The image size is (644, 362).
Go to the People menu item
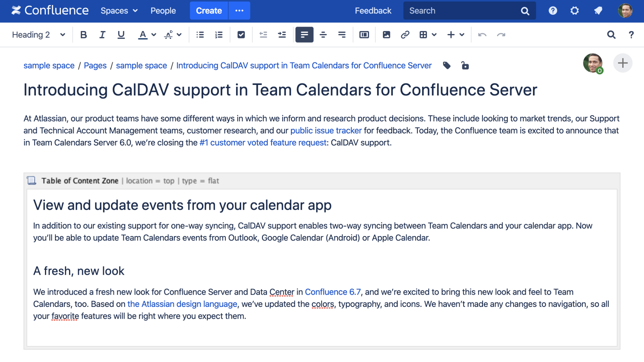163,11
